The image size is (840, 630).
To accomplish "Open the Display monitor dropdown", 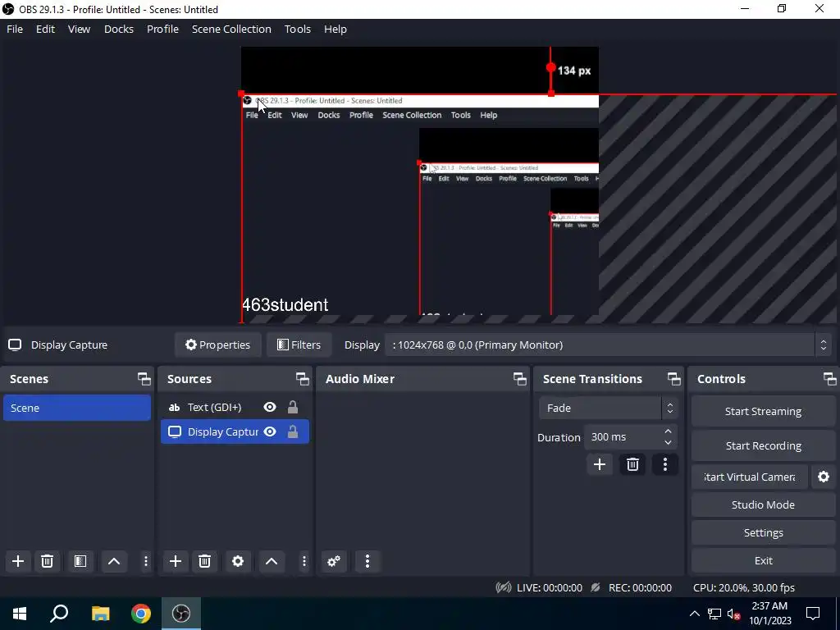I will (x=608, y=345).
